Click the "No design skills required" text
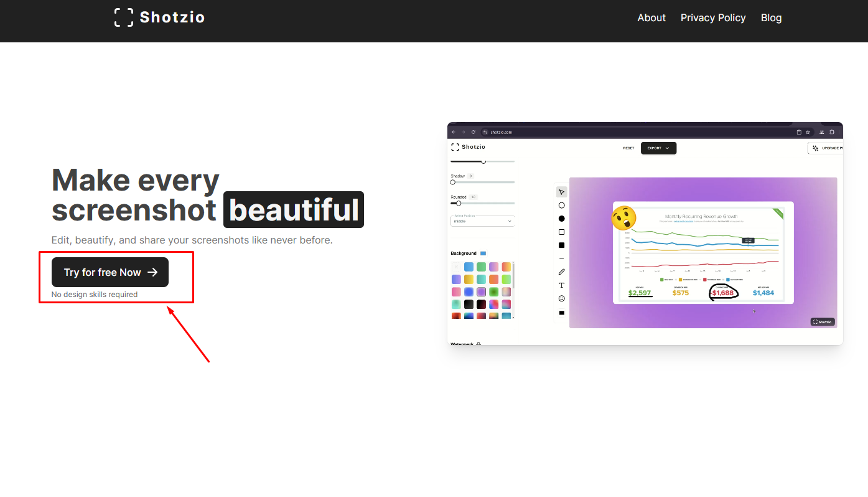Viewport: 868px width, 497px height. tap(95, 295)
